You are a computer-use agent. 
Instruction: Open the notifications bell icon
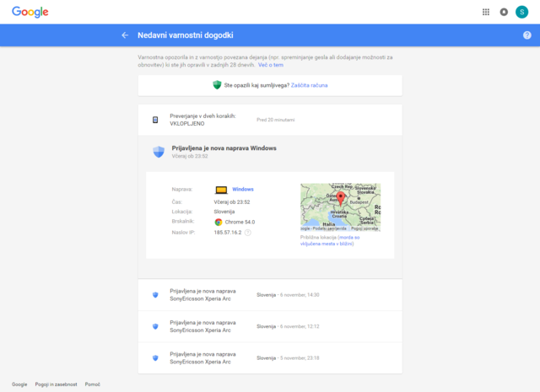point(504,12)
